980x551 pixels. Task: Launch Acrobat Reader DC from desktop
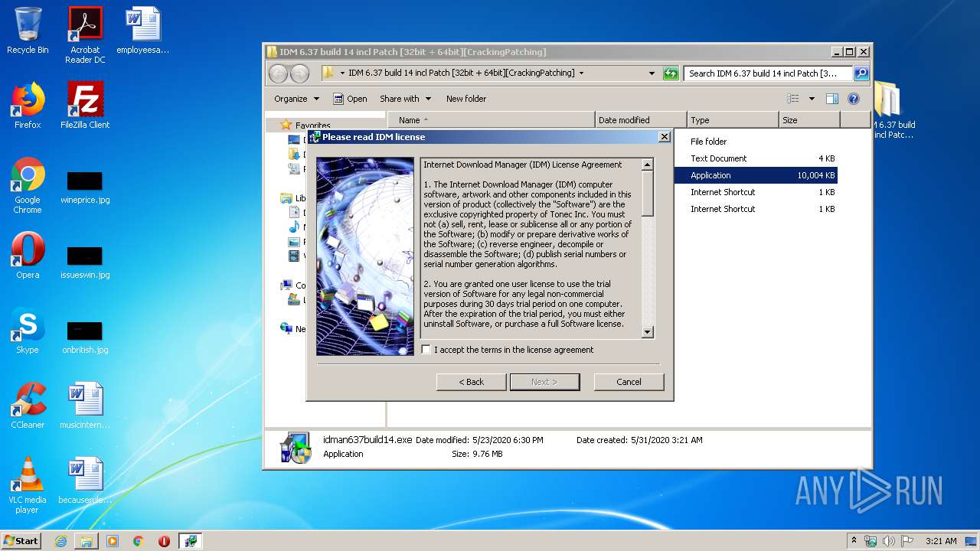[x=85, y=35]
